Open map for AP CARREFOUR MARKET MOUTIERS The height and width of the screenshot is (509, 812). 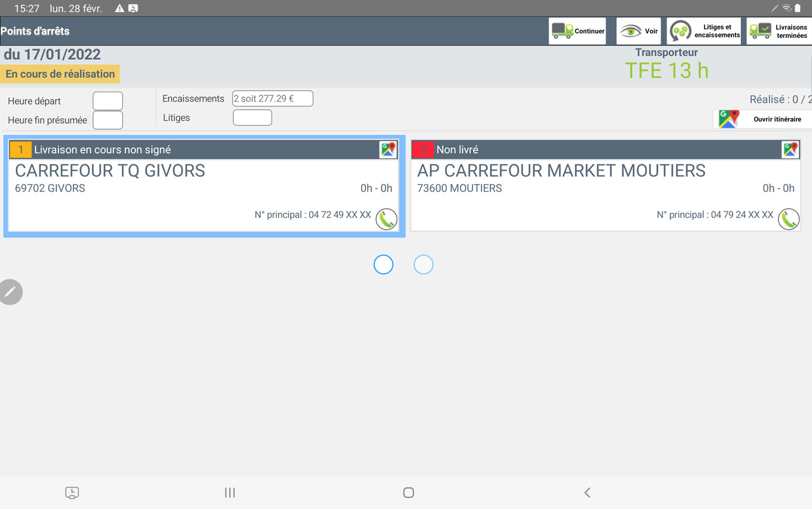click(x=790, y=150)
